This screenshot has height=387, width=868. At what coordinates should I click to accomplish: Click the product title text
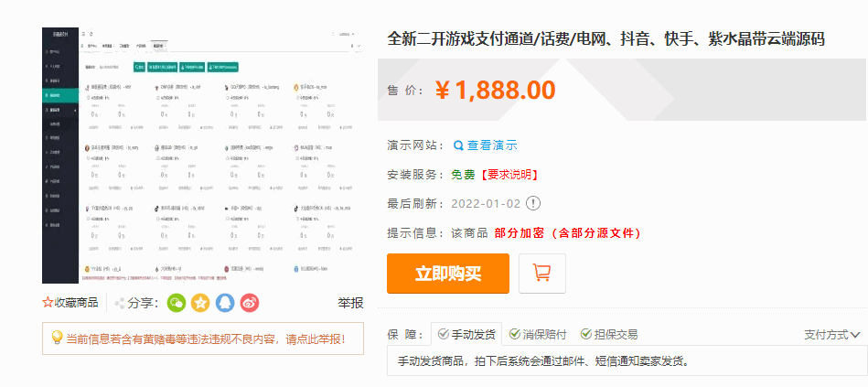point(605,39)
